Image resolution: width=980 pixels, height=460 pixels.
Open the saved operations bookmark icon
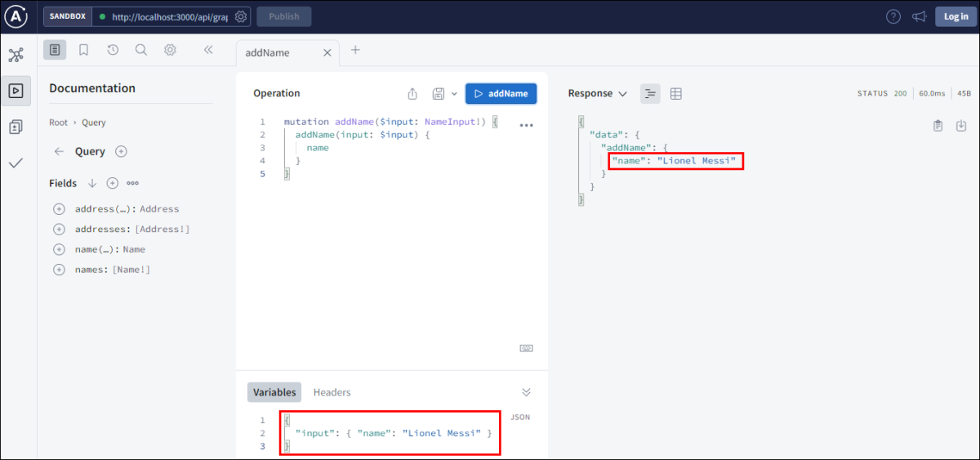pyautogui.click(x=83, y=50)
